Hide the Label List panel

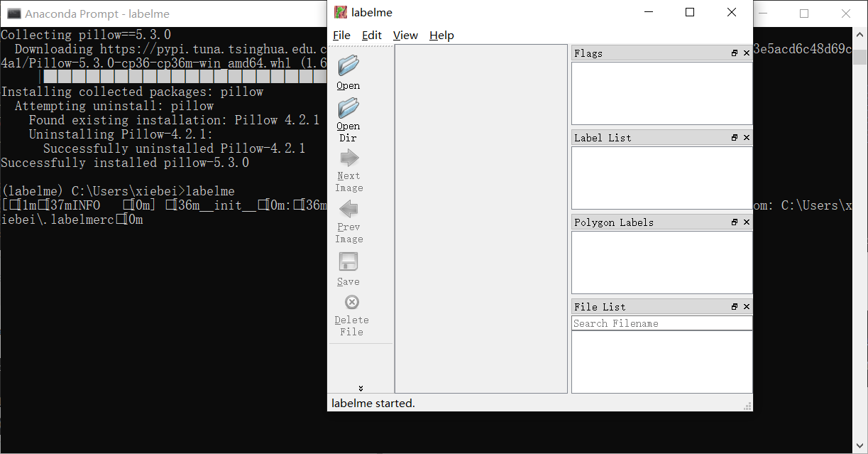(746, 137)
